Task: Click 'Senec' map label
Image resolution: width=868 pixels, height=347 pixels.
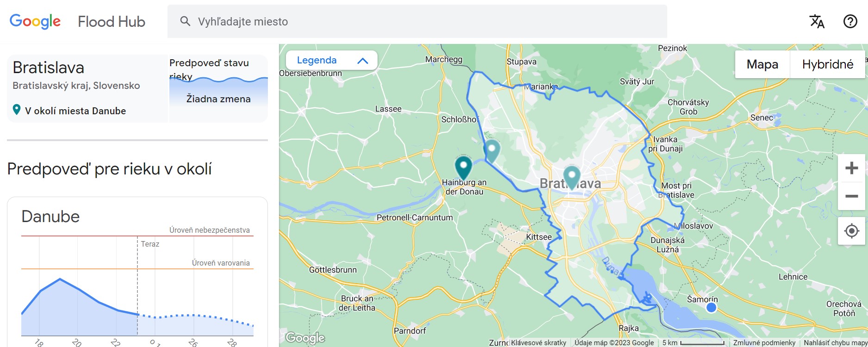Action: [x=762, y=118]
